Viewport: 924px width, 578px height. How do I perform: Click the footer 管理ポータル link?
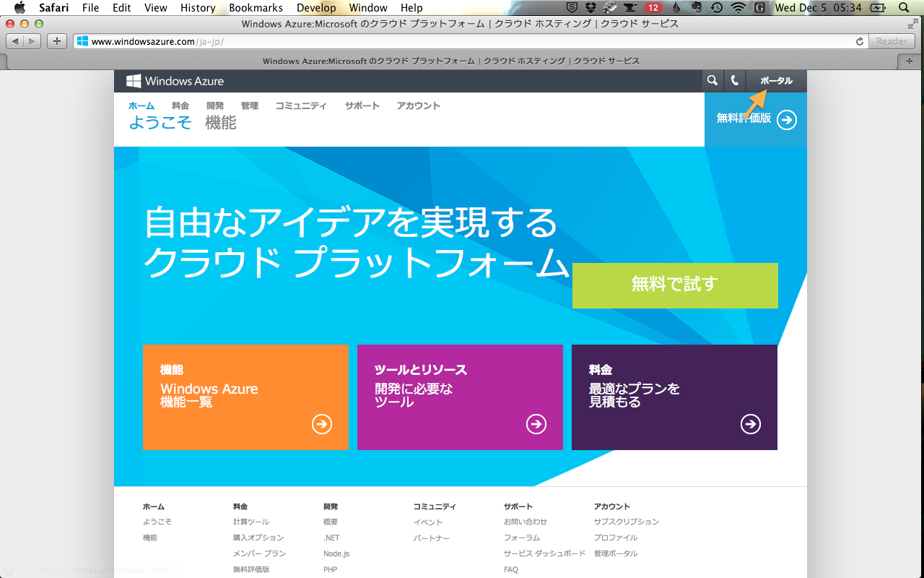[616, 553]
